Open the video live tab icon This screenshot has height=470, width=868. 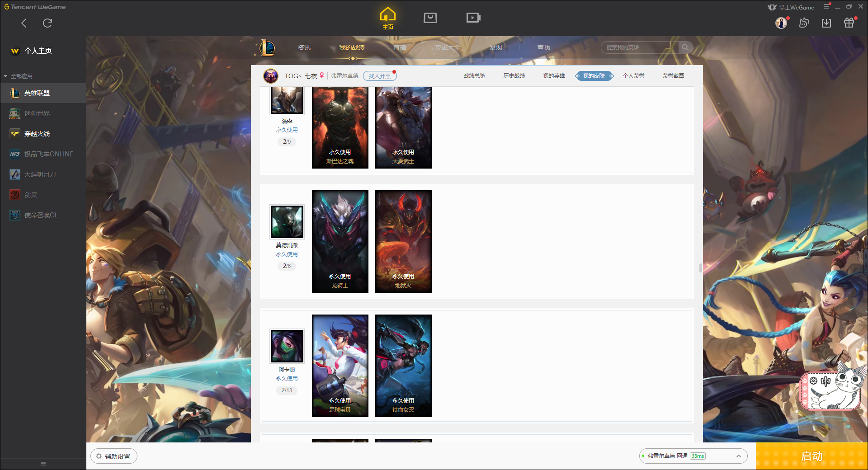(x=473, y=18)
